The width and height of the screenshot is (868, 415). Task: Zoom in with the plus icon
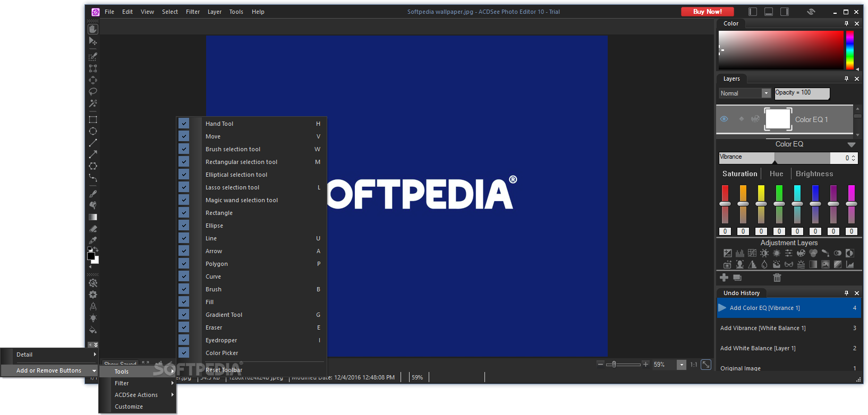[x=645, y=364]
